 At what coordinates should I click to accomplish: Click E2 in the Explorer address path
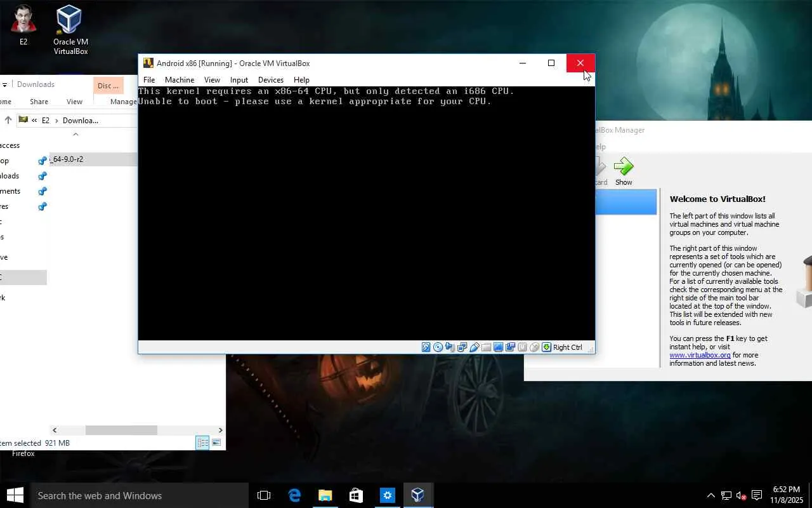pos(46,120)
